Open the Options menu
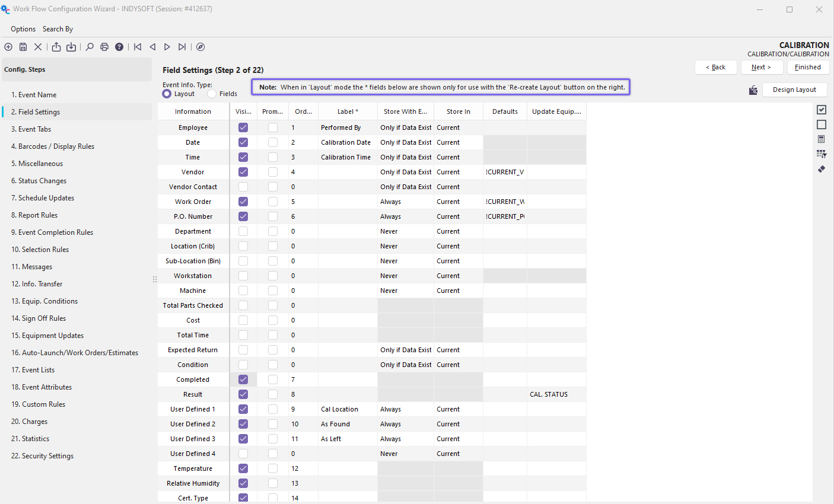 [x=23, y=29]
